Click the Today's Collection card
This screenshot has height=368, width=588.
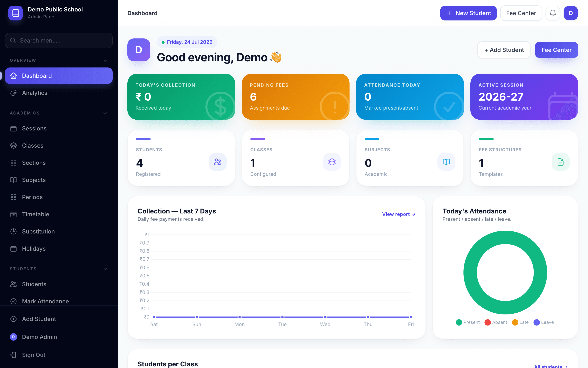tap(181, 97)
